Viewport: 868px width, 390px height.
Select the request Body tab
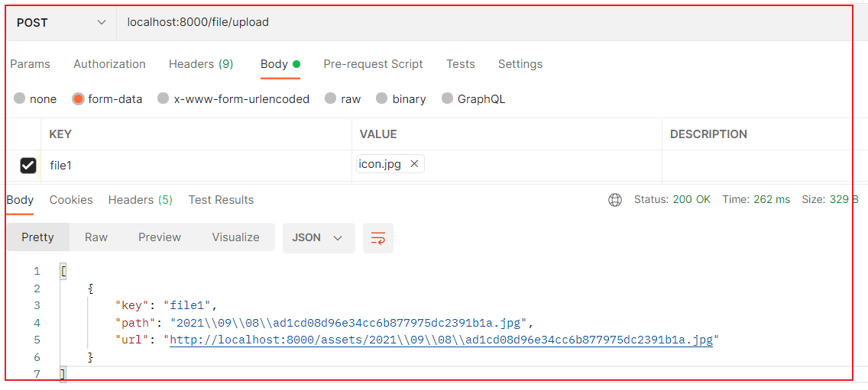[280, 64]
